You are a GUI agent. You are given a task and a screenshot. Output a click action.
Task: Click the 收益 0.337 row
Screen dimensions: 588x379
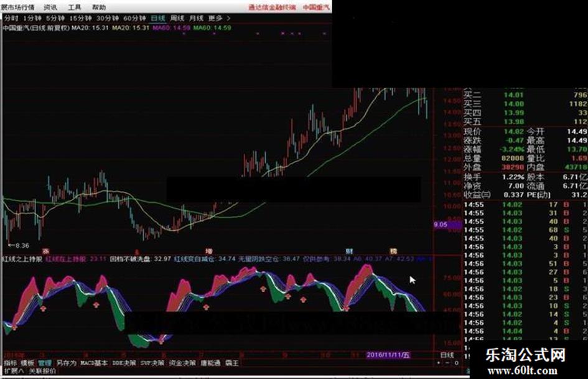[493, 195]
